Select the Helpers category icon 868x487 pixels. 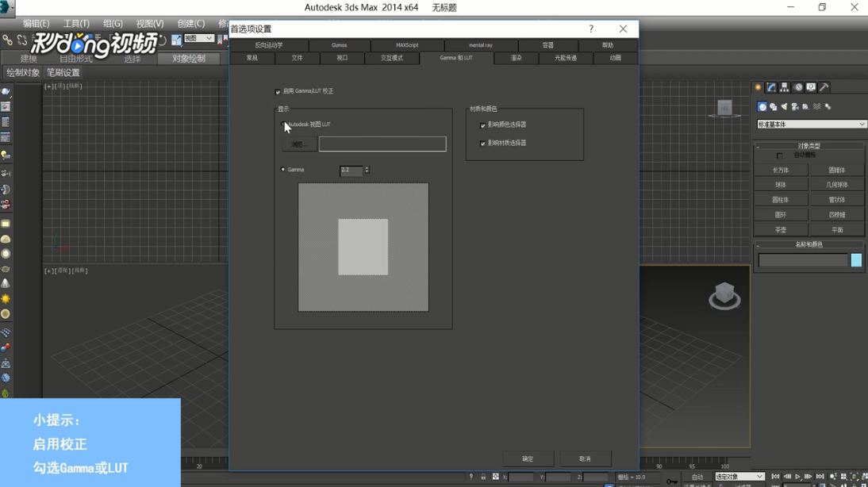pyautogui.click(x=805, y=107)
